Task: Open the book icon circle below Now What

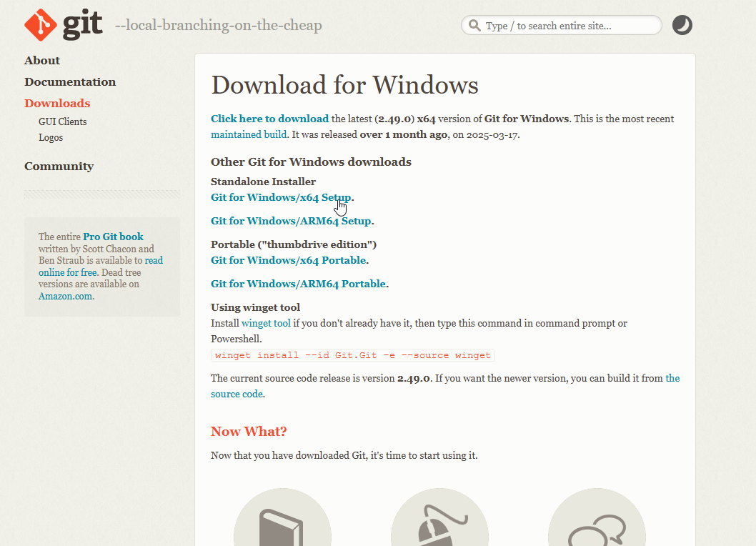Action: coord(282,517)
